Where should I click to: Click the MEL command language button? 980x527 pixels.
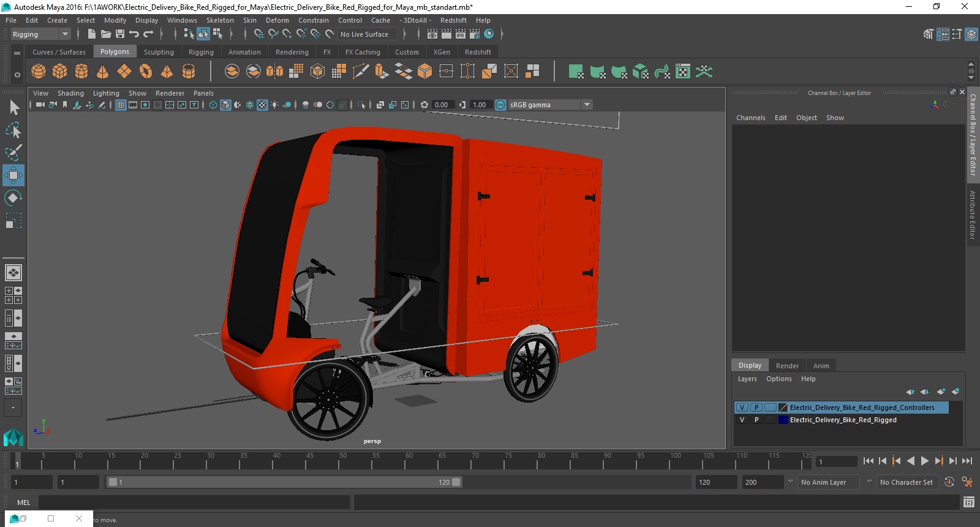23,502
